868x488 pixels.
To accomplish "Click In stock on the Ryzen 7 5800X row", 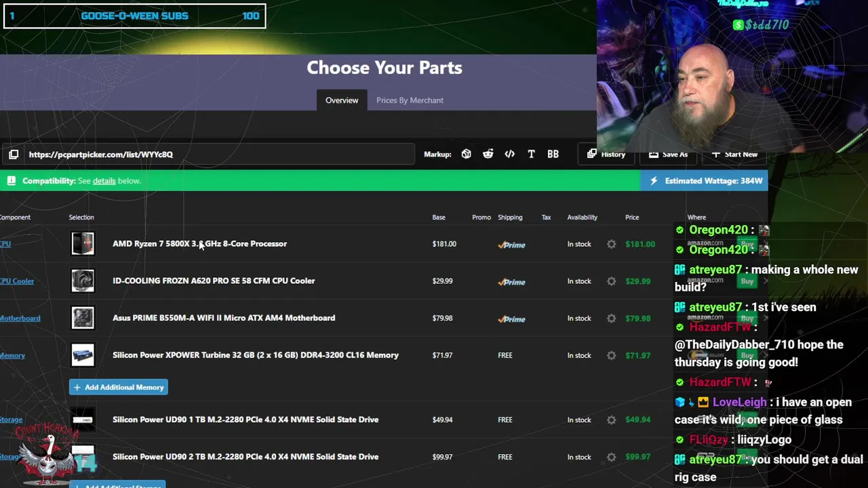I will (x=579, y=244).
